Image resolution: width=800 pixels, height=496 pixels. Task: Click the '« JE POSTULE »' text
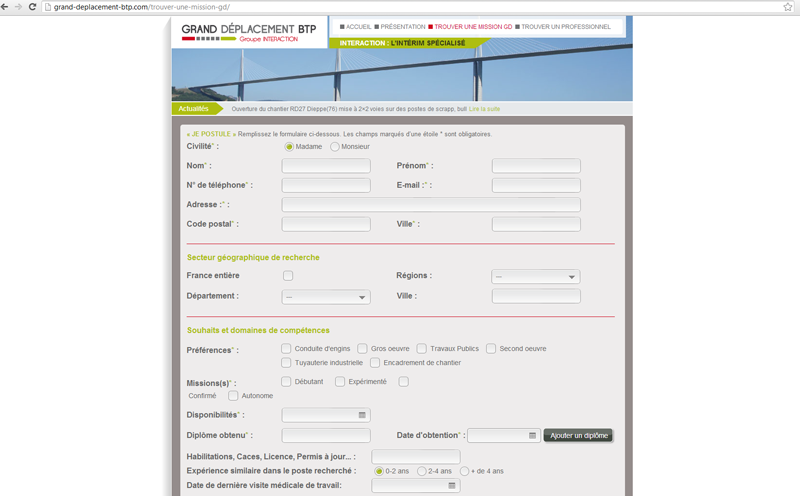[x=211, y=134]
